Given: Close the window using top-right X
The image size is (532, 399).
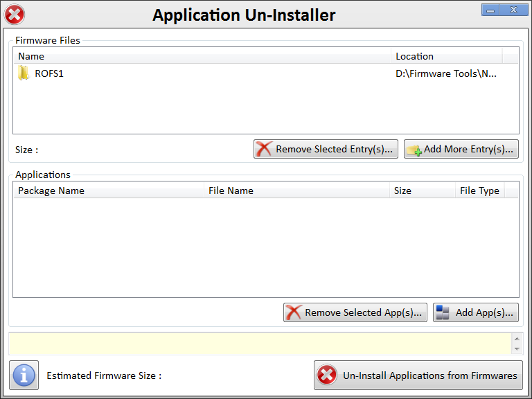Looking at the screenshot, I should tap(513, 10).
